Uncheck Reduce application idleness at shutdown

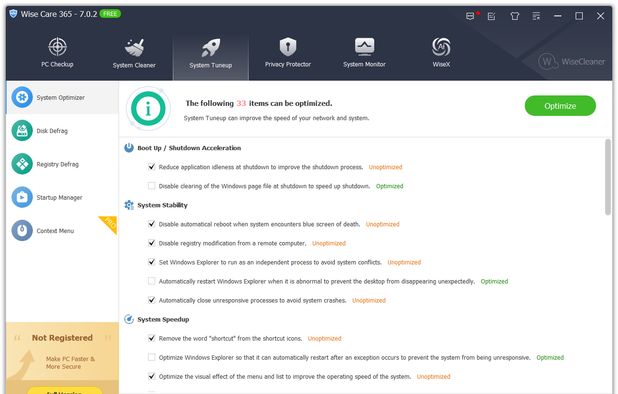(151, 167)
